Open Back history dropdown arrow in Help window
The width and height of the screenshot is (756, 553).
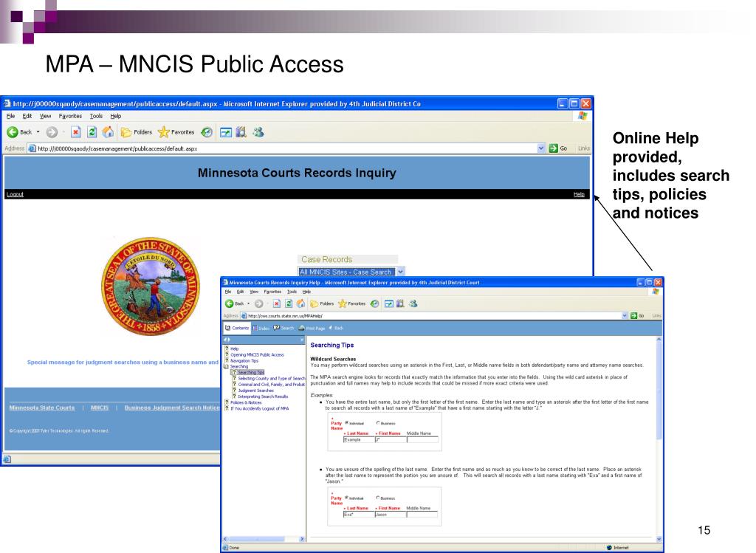(x=248, y=303)
